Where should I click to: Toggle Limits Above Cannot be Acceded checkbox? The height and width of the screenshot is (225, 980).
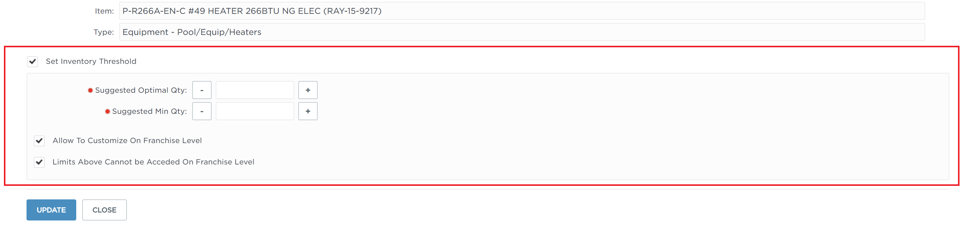[39, 162]
